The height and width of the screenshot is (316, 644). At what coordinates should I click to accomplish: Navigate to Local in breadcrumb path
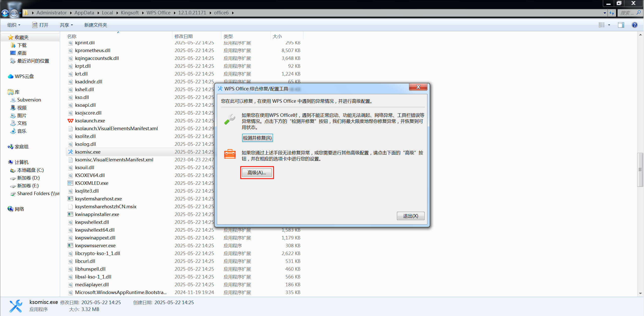(107, 13)
